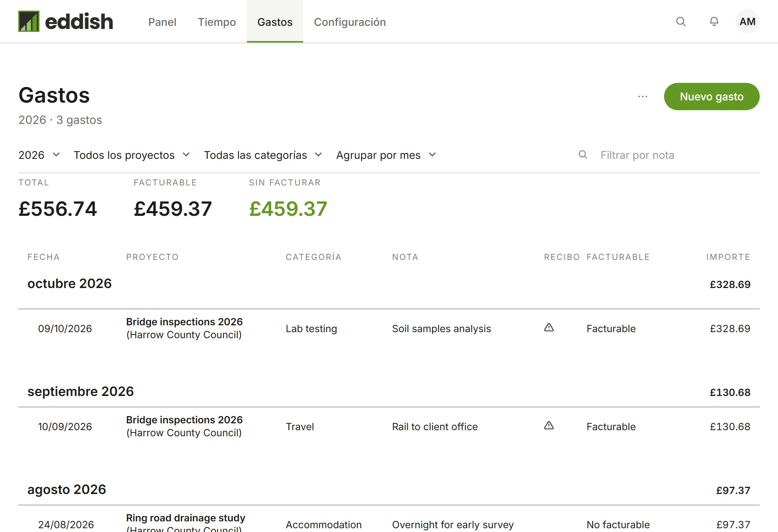
Task: Click the £556.74 total amount
Action: tap(58, 209)
